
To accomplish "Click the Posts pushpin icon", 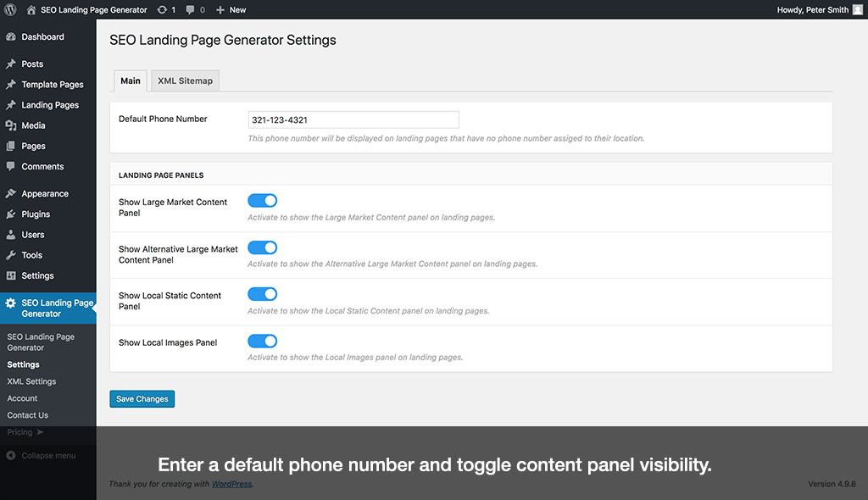I will [12, 64].
